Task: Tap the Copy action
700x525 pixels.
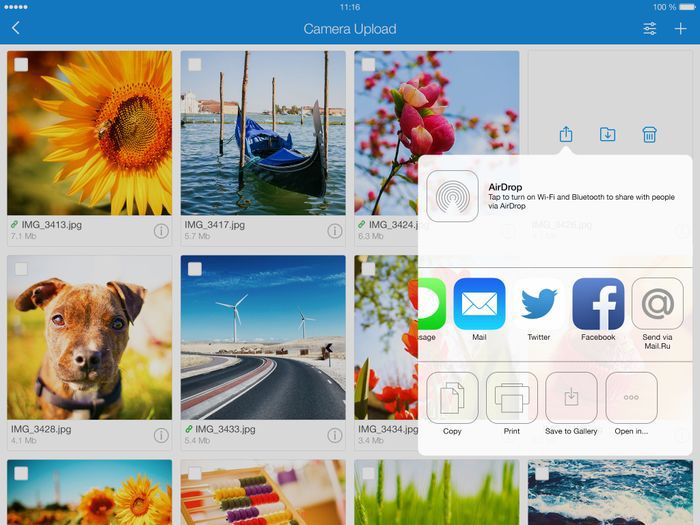Action: tap(452, 398)
